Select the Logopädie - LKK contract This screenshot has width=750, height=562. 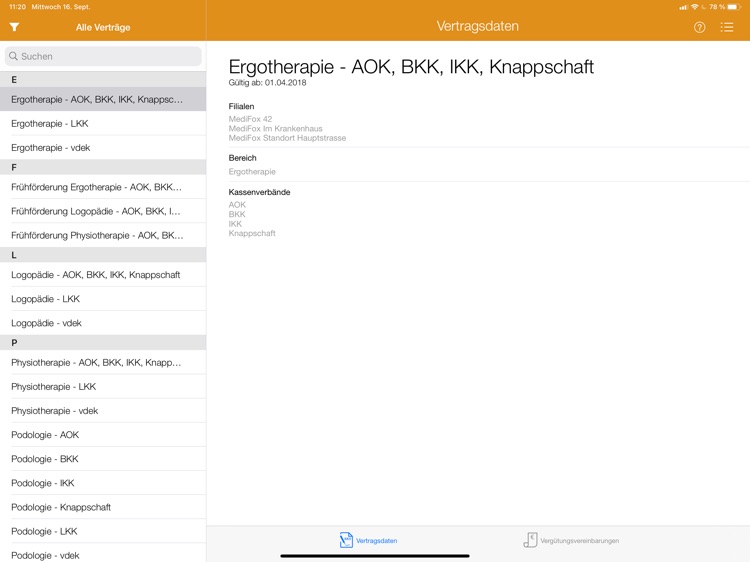[103, 299]
